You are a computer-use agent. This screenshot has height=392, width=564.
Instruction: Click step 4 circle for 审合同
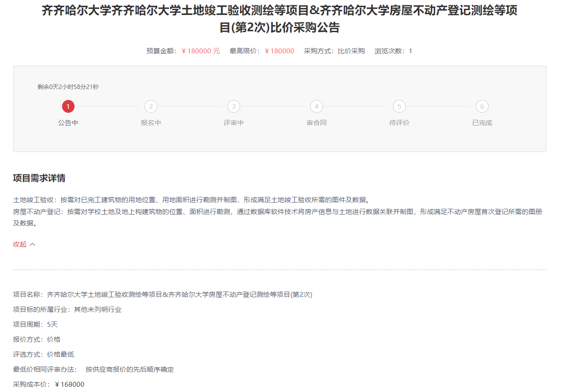[316, 107]
